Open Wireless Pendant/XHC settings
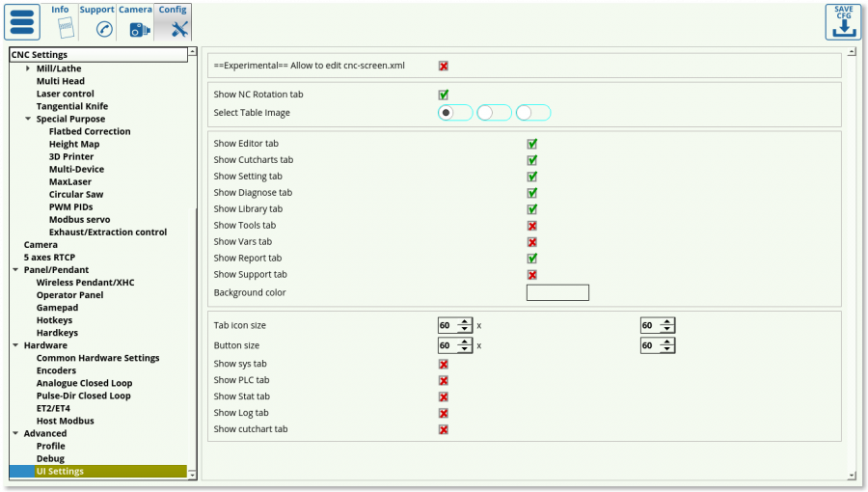Viewport: 868px width, 492px height. tap(85, 283)
